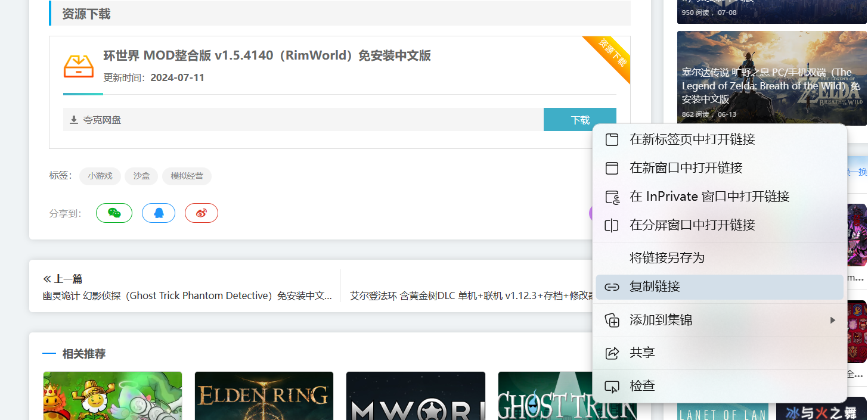Click the share arrow icon in menu
Viewport: 868px width, 420px height.
[x=612, y=353]
